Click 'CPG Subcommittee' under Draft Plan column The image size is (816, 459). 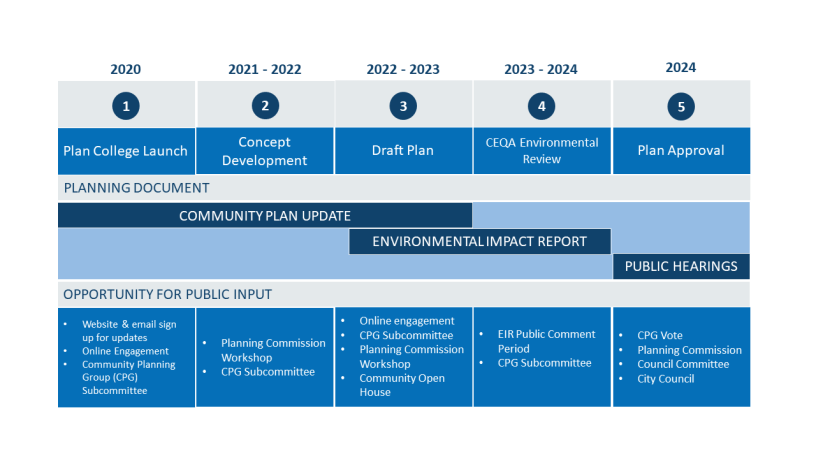[406, 335]
